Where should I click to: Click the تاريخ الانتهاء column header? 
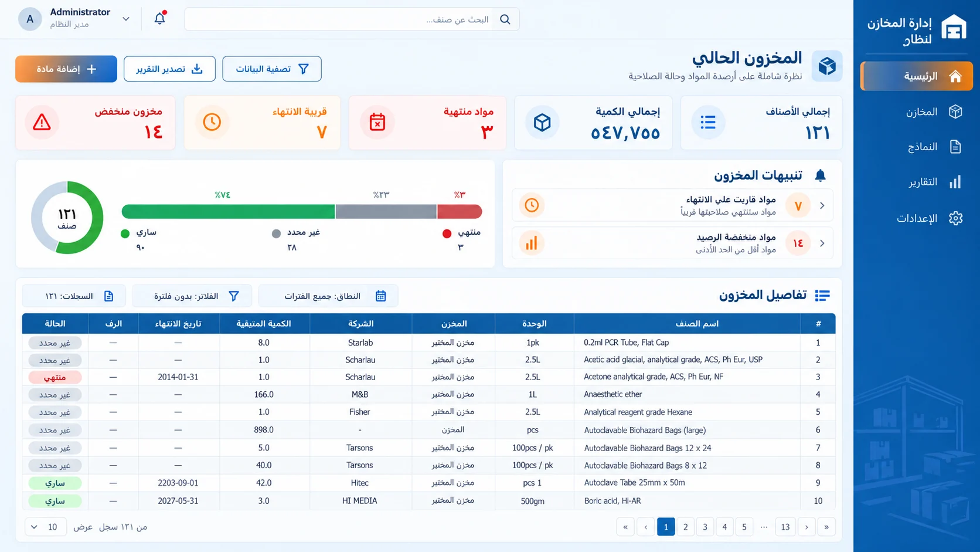pos(178,323)
